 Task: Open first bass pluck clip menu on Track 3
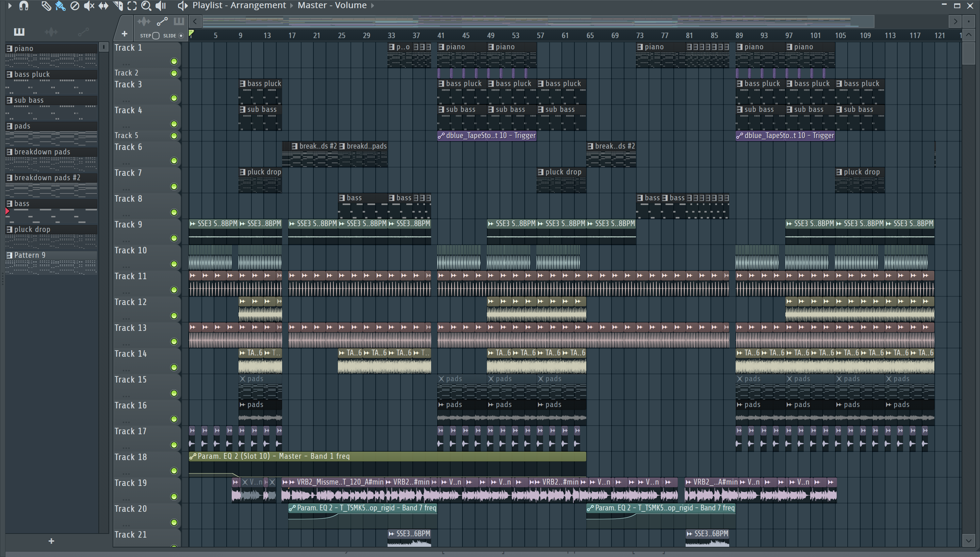click(242, 84)
